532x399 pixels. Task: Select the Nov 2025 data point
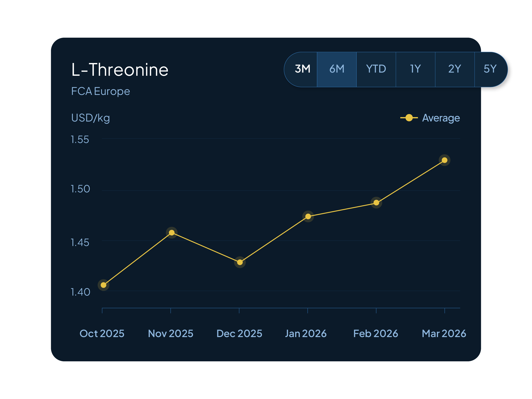pyautogui.click(x=172, y=233)
